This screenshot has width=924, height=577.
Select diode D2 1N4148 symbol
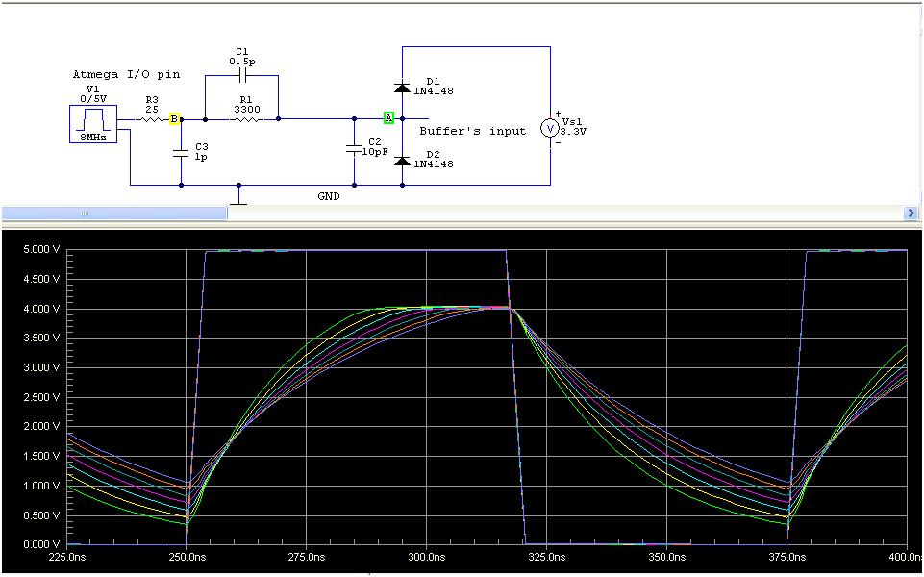click(x=401, y=159)
